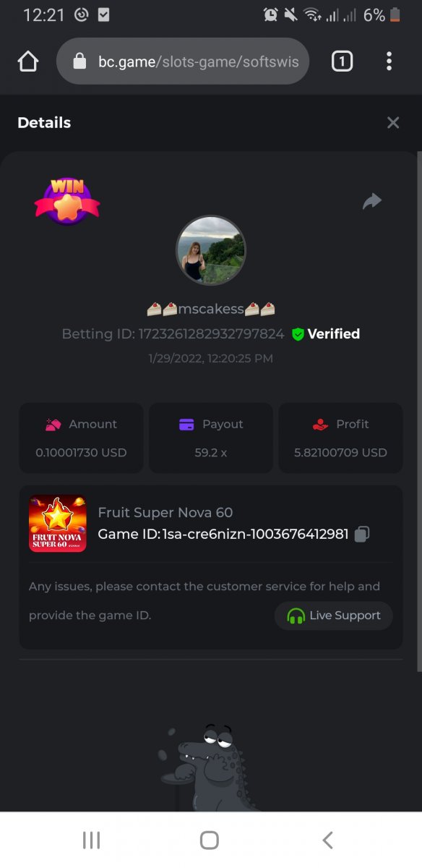Select the Betting ID number
Image resolution: width=422 pixels, height=868 pixels.
coord(211,334)
